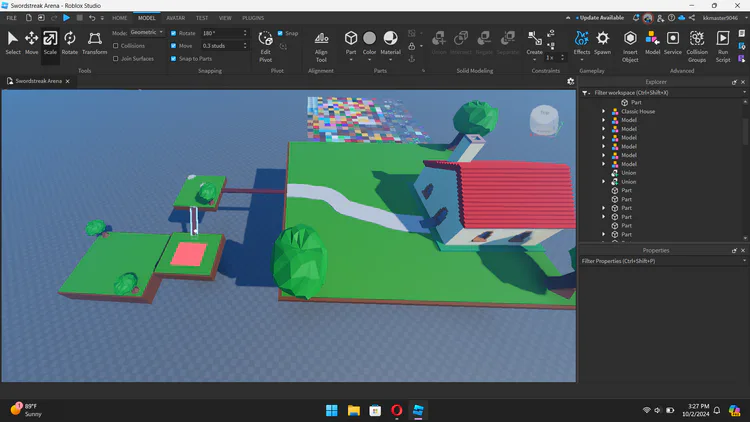Click the share icon in title bar
This screenshot has width=750, height=422.
(x=692, y=18)
